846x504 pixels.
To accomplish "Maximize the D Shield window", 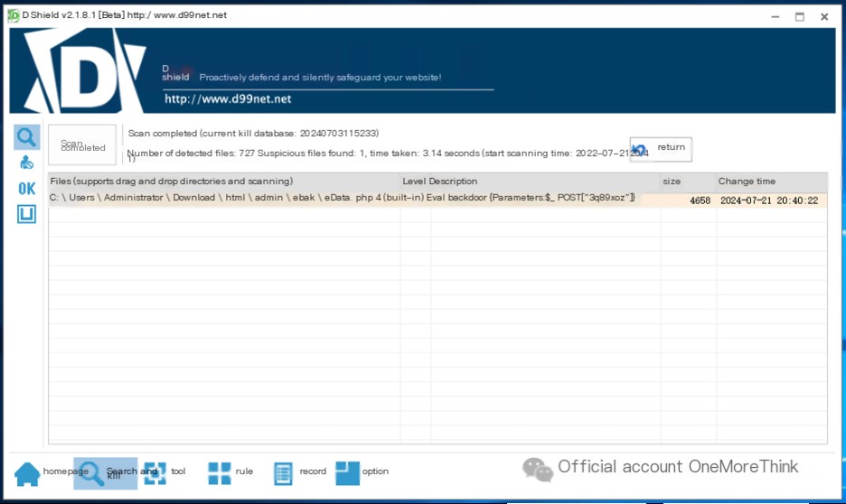I will tap(800, 17).
